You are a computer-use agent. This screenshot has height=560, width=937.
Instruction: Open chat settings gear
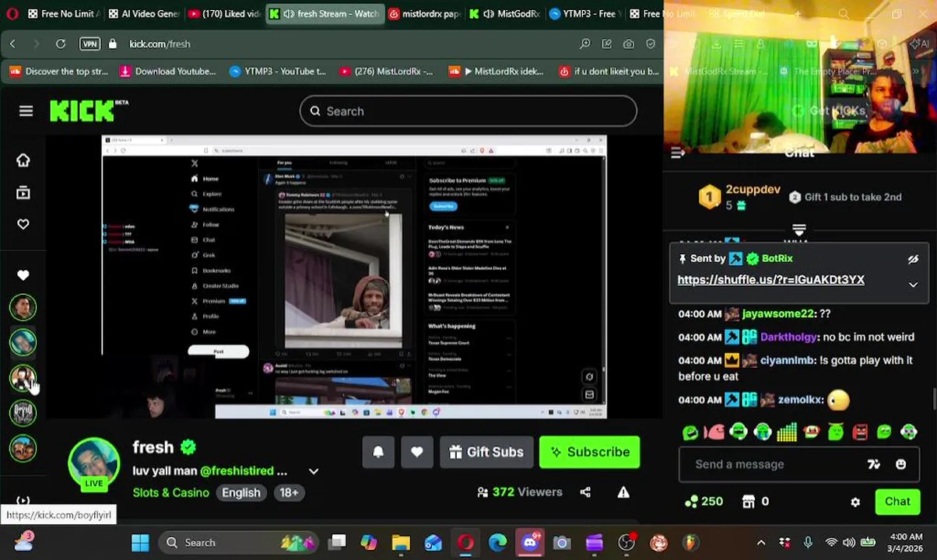pos(855,502)
